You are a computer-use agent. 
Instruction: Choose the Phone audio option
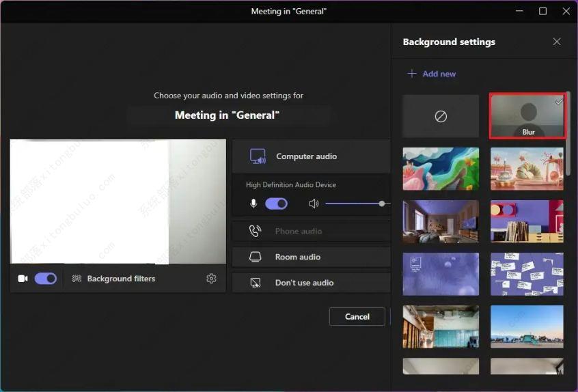coord(298,232)
